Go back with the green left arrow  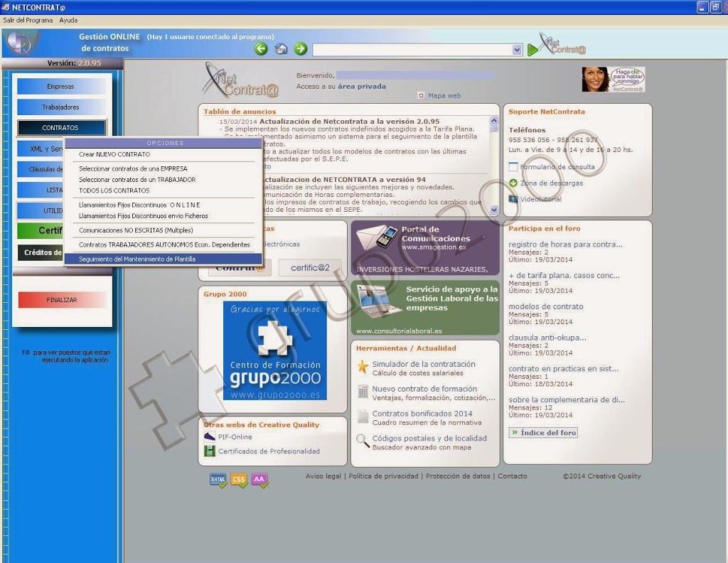[261, 49]
